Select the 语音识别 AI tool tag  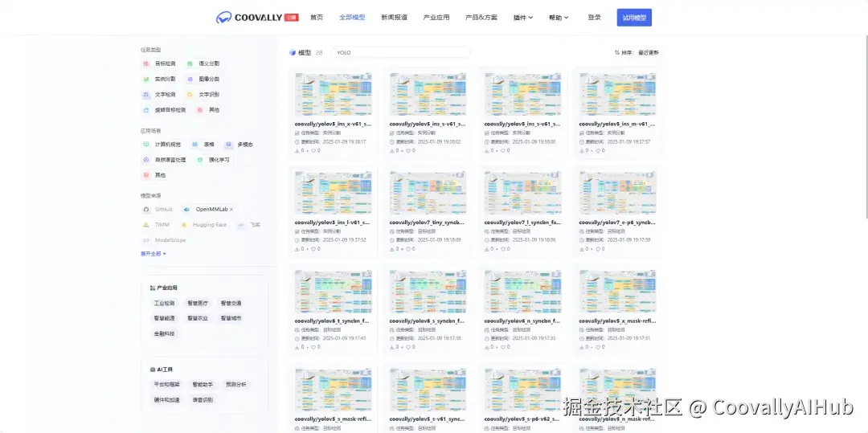pyautogui.click(x=203, y=400)
